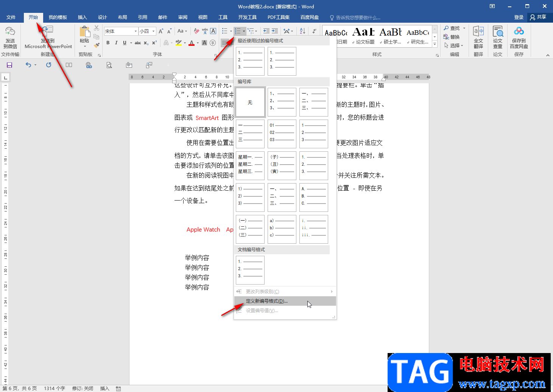Open the font name dropdown (宋体)
This screenshot has height=392, width=553.
point(136,31)
